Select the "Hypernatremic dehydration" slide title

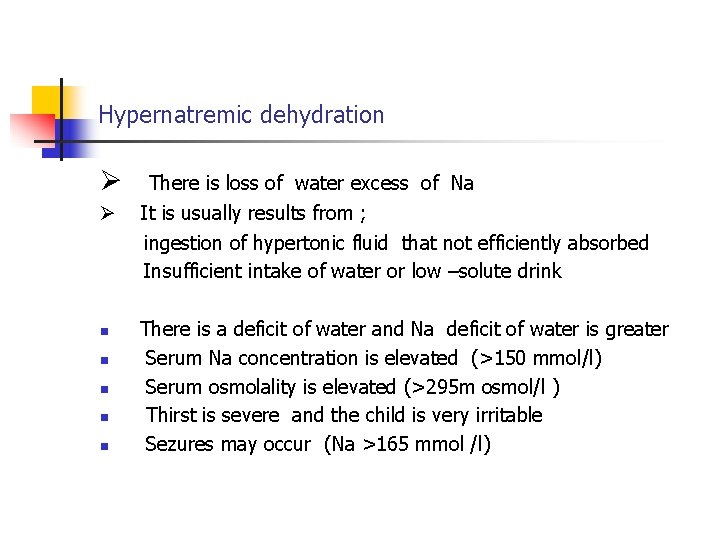point(241,115)
